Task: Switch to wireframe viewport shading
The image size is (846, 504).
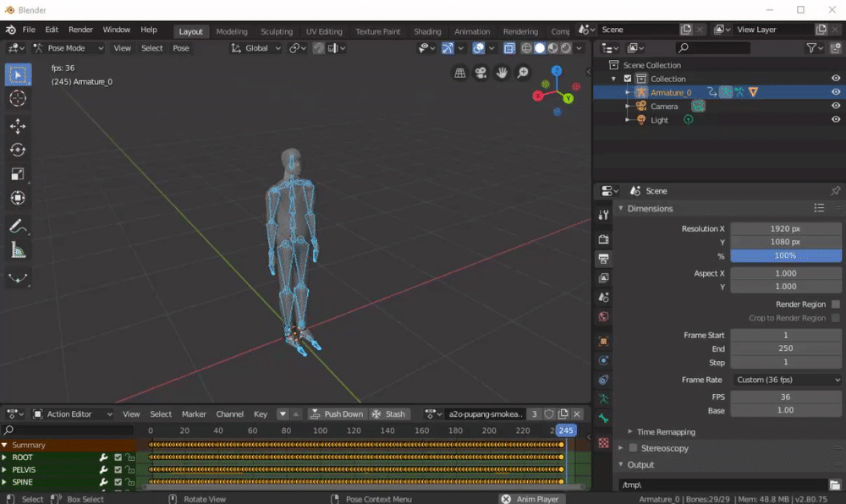Action: tap(525, 48)
